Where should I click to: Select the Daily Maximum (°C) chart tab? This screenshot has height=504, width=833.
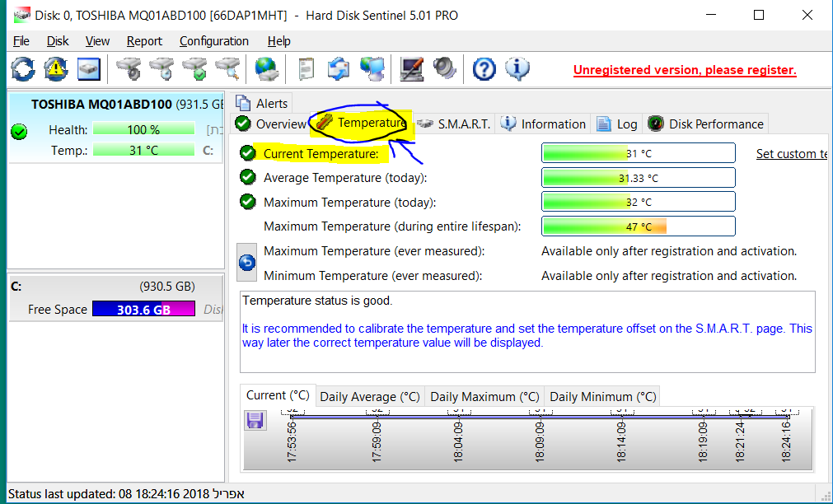(x=484, y=397)
